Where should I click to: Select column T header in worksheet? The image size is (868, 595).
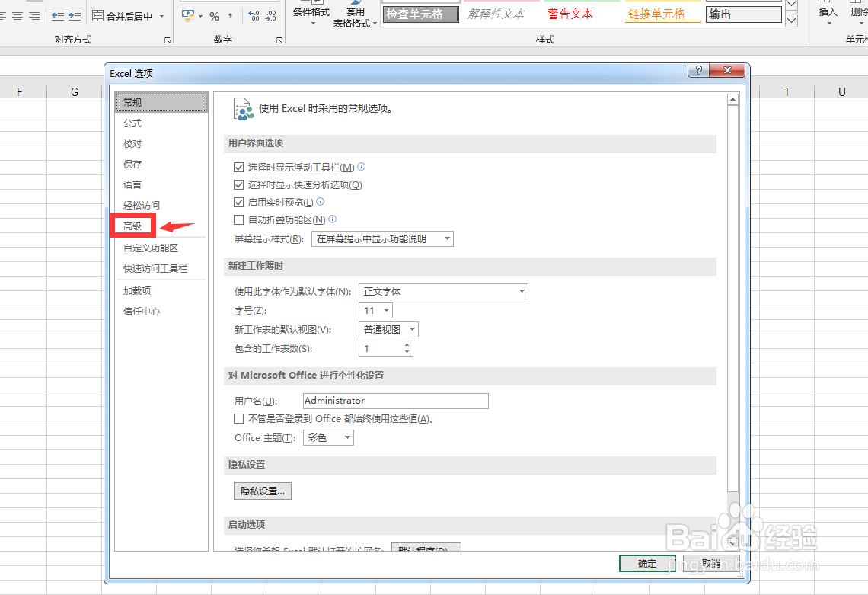787,91
